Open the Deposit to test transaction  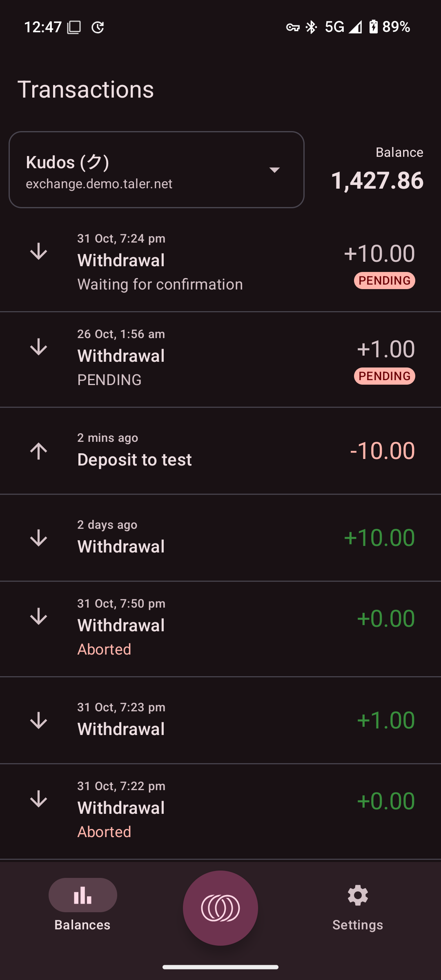(135, 460)
